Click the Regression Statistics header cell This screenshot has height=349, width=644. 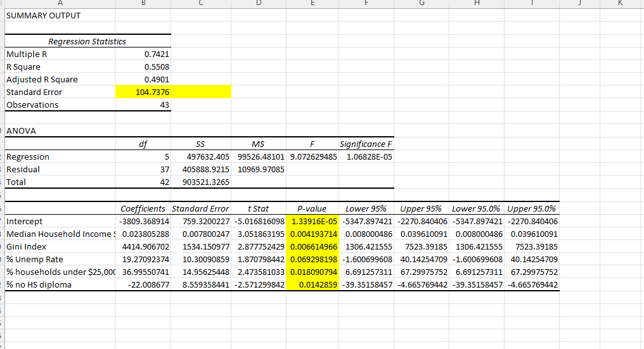coord(87,41)
